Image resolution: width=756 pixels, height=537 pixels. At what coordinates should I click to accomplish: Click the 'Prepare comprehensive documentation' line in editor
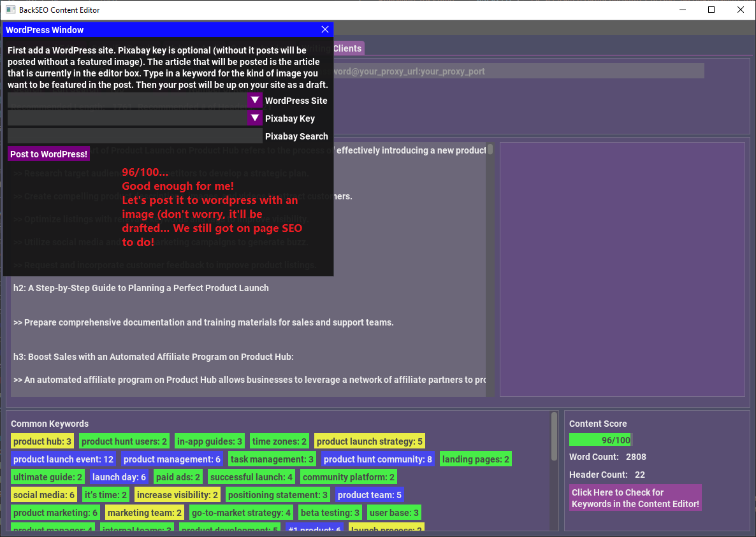pos(203,323)
